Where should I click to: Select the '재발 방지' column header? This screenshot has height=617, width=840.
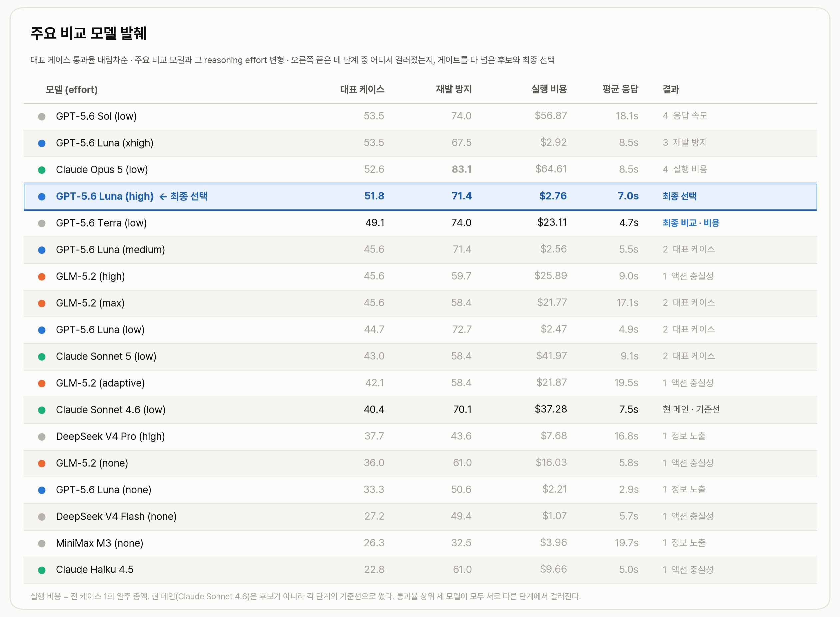pos(454,89)
